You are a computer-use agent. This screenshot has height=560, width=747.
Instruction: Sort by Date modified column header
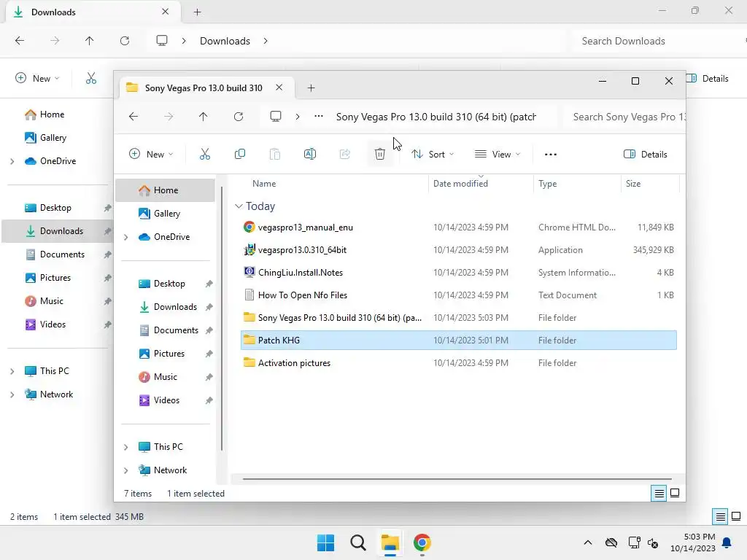(460, 183)
